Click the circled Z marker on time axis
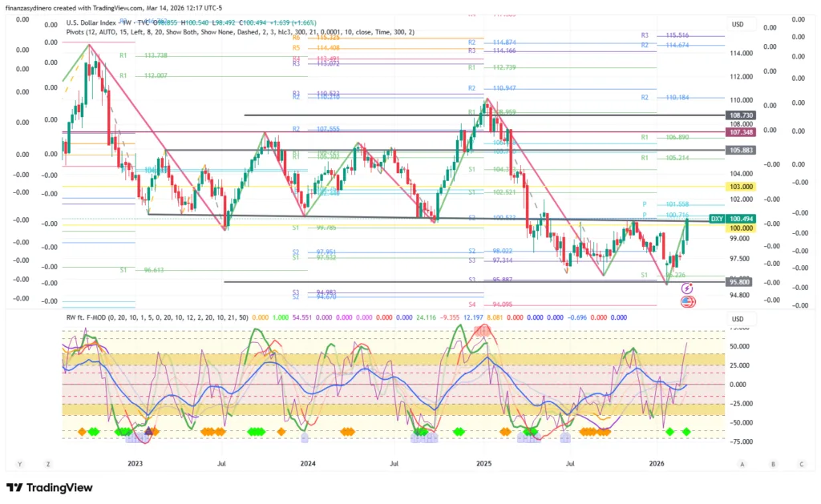Image resolution: width=821 pixels, height=504 pixels. click(x=48, y=464)
